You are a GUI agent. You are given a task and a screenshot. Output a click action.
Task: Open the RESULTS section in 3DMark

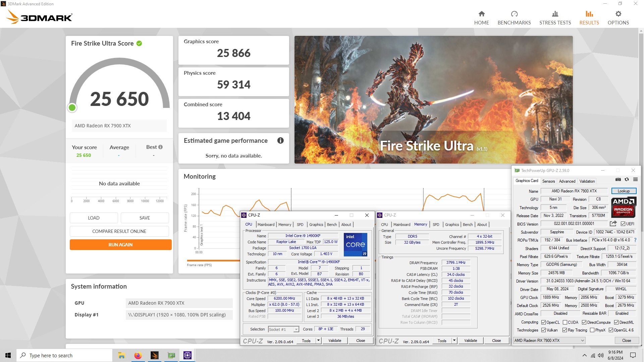589,18
